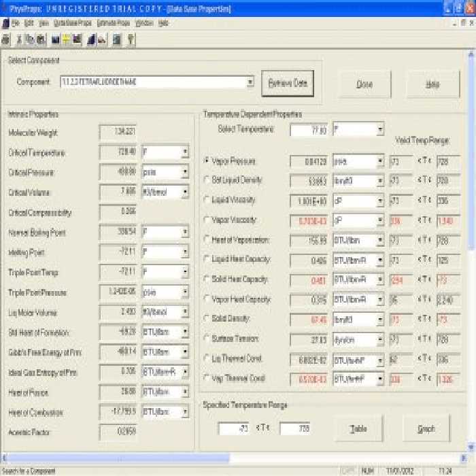Screen dimensions: 476x476
Task: Click the Help button beside Close
Action: [x=433, y=84]
